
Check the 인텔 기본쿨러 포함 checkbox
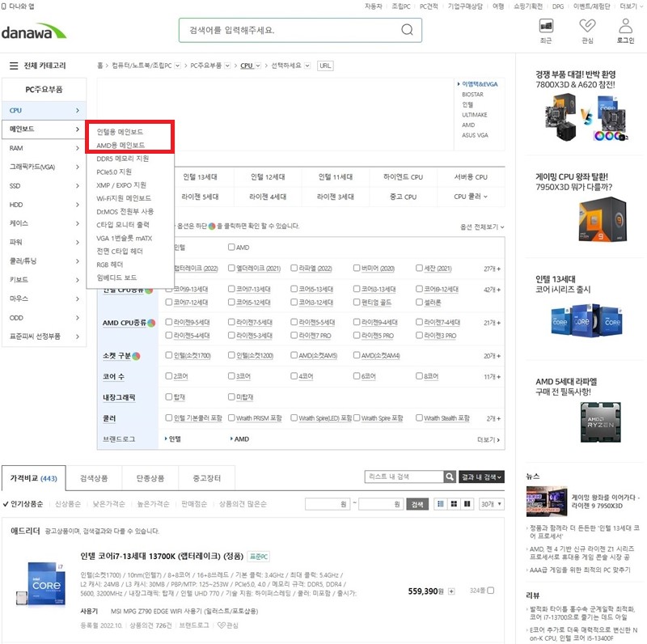point(169,417)
